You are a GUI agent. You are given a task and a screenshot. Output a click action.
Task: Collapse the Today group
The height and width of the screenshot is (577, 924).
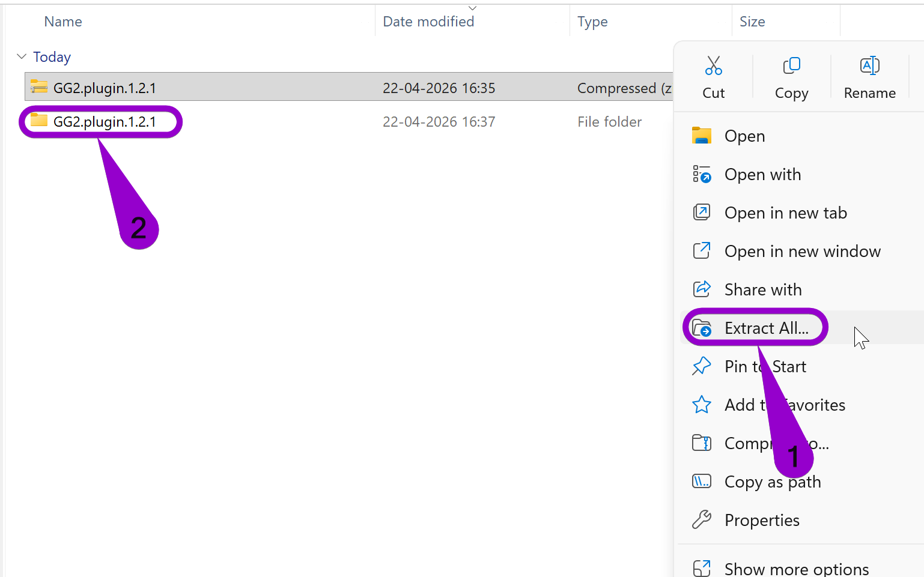tap(22, 56)
